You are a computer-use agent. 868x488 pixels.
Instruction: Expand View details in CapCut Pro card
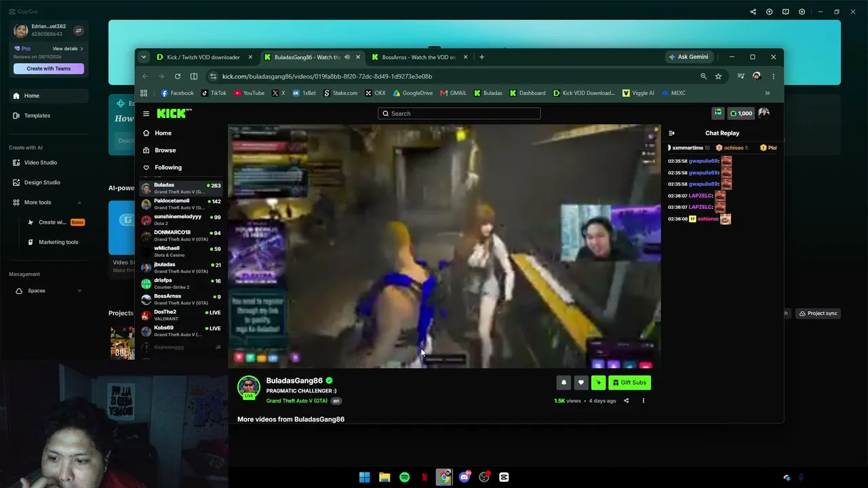[x=68, y=49]
